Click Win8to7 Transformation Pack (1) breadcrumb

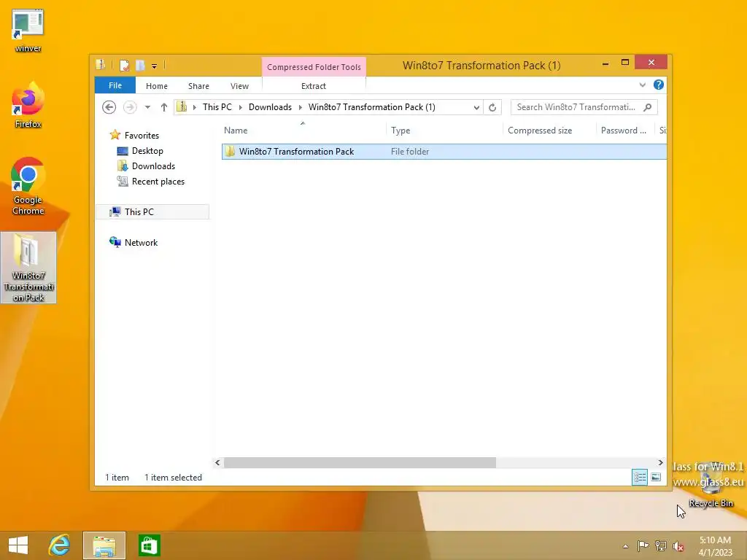[x=371, y=107]
